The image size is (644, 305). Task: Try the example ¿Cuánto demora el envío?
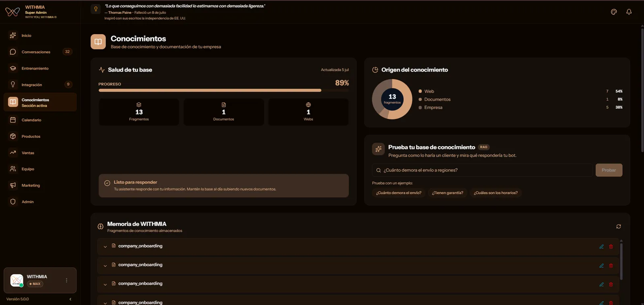click(x=398, y=193)
